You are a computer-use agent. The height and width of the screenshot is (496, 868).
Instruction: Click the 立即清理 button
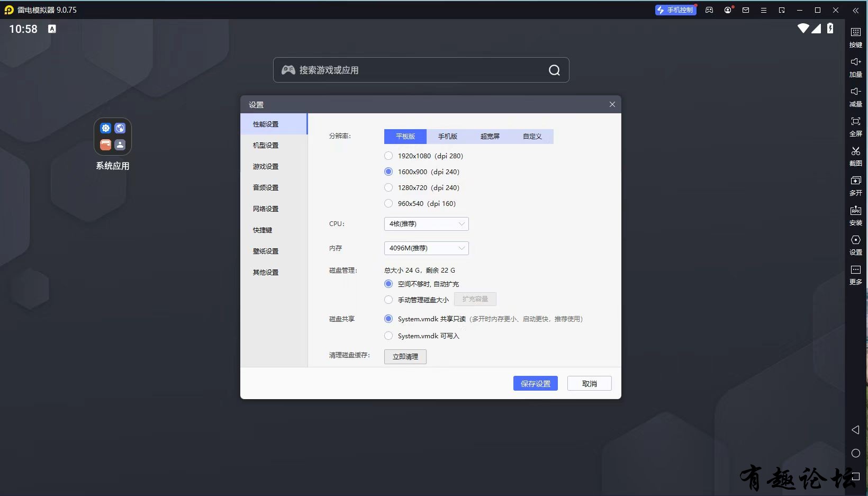[405, 357]
